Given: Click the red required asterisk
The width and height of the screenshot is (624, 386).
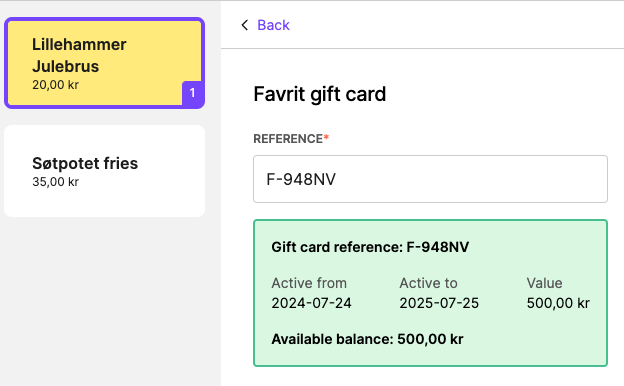Looking at the screenshot, I should click(326, 137).
